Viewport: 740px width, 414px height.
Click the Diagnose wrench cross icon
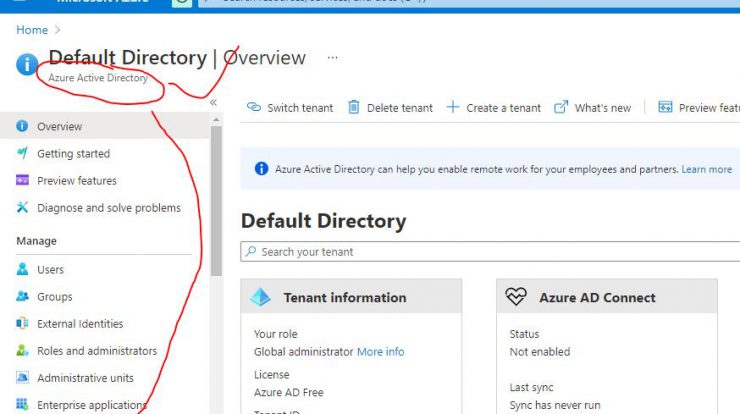tap(22, 207)
